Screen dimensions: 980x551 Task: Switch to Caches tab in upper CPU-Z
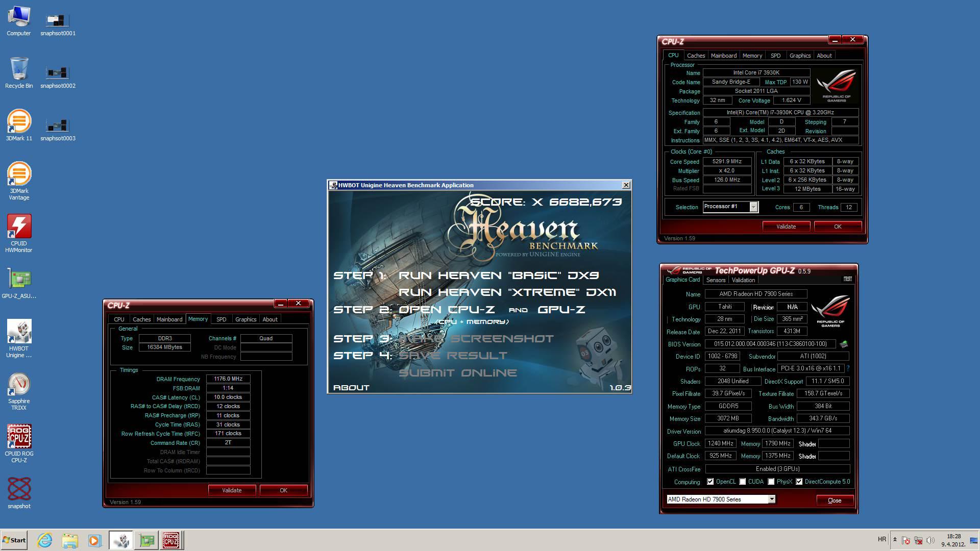pos(696,56)
